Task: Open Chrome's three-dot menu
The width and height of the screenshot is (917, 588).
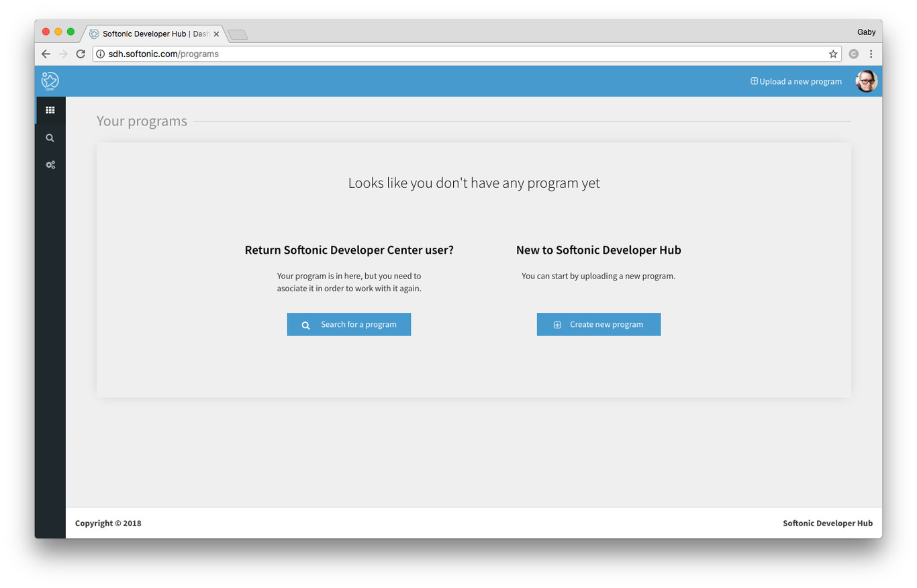Action: point(871,54)
